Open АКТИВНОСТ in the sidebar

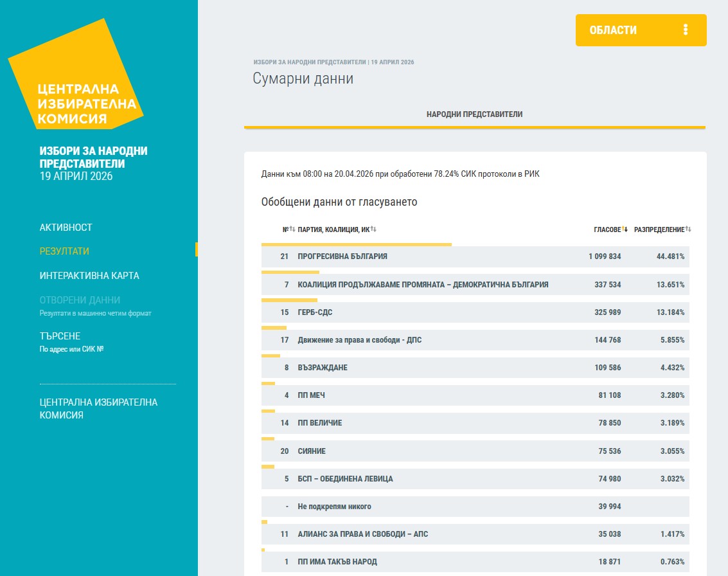(66, 228)
